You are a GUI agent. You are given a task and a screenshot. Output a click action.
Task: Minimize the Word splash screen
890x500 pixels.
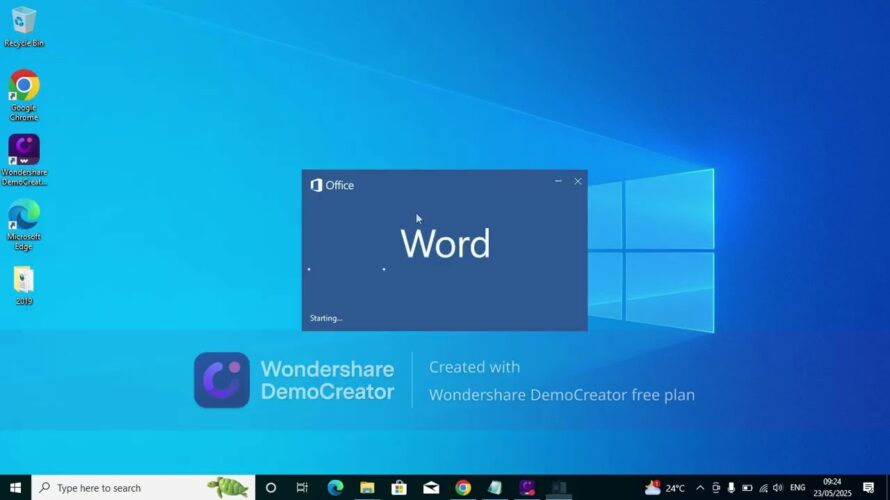(558, 181)
